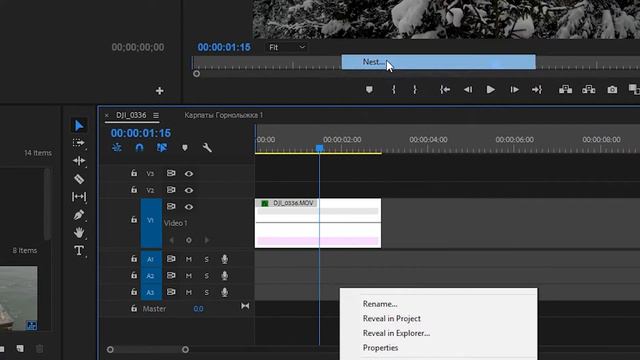640x360 pixels.
Task: Click the Mark Out button
Action: [x=415, y=89]
